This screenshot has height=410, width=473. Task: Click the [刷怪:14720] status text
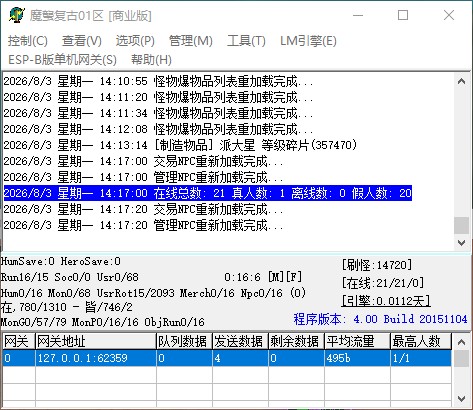coord(377,265)
